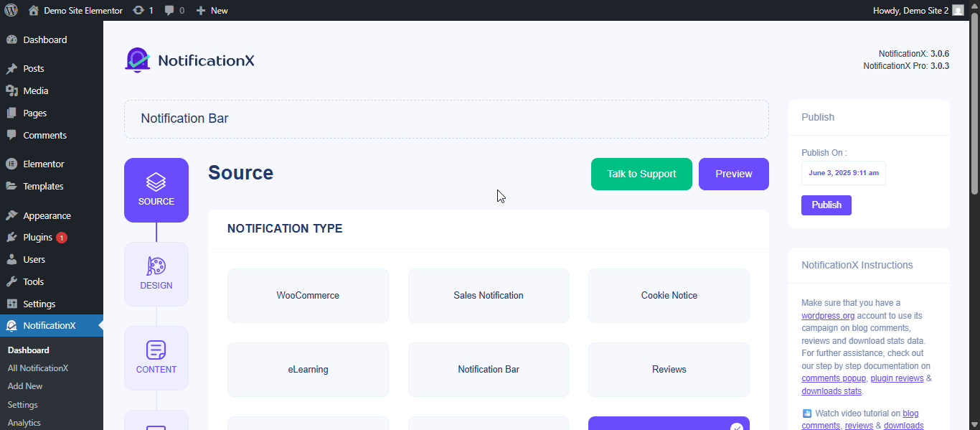Viewport: 980px width, 430px height.
Task: Open the wordpress.org link
Action: pos(828,316)
